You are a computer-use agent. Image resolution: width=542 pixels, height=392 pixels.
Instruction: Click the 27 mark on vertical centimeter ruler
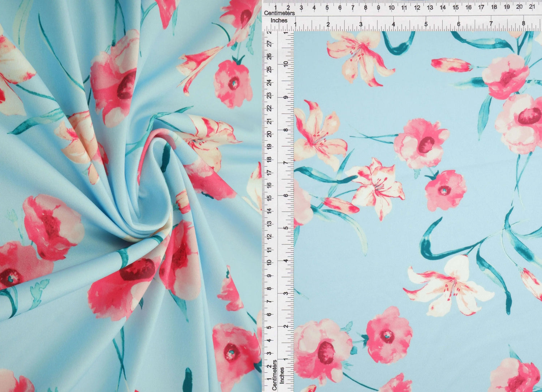[269, 44]
